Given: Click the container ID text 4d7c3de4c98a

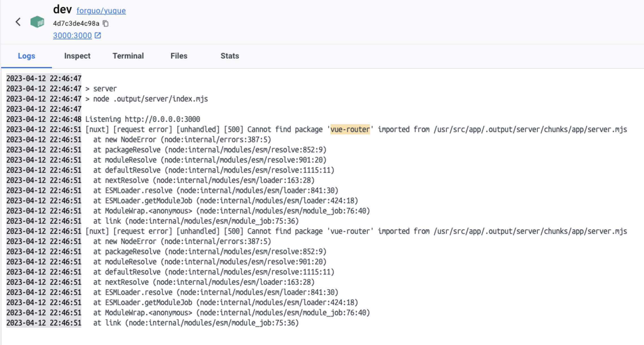Looking at the screenshot, I should pyautogui.click(x=76, y=23).
